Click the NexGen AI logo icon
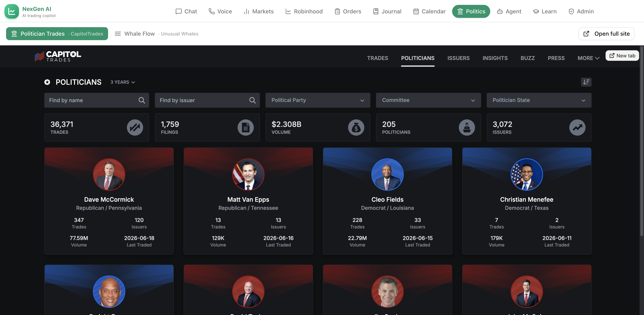Viewport: 644px width, 315px height. tap(12, 11)
